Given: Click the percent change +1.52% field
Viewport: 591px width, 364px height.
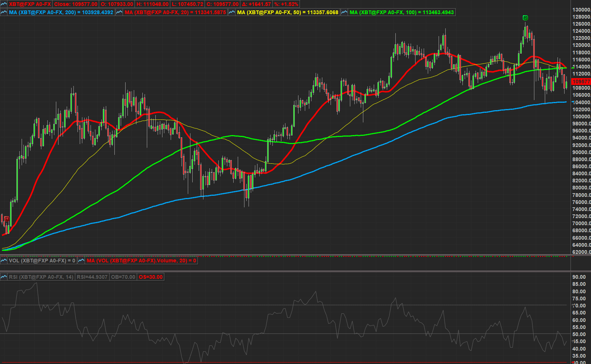Looking at the screenshot, I should tap(286, 4).
